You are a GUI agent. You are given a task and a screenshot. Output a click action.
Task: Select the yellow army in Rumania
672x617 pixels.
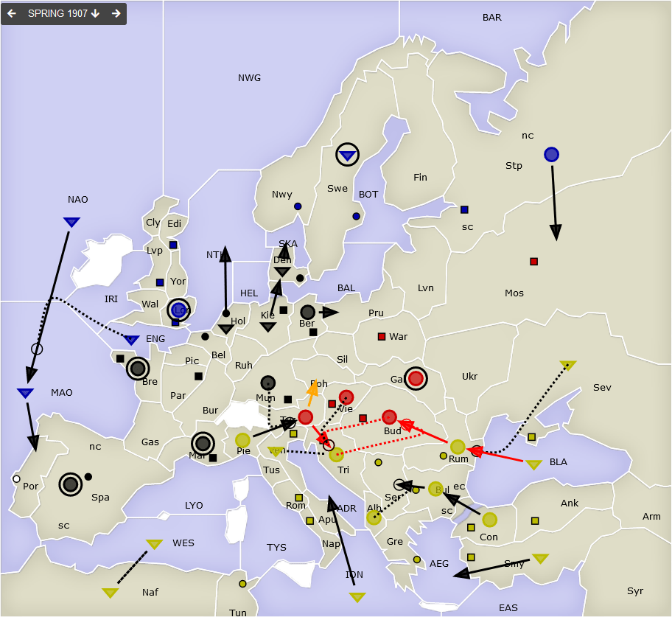[458, 447]
